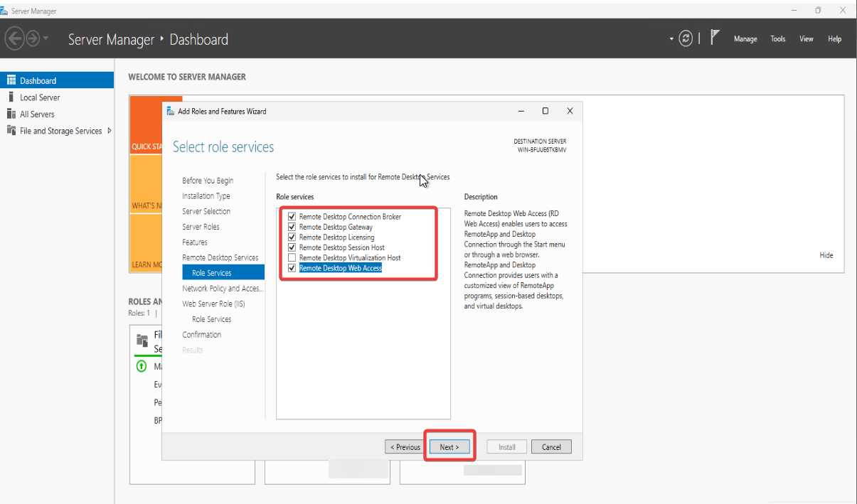Viewport: 857px width, 504px height.
Task: Toggle Remote Desktop Gateway checkbox
Action: click(x=292, y=227)
